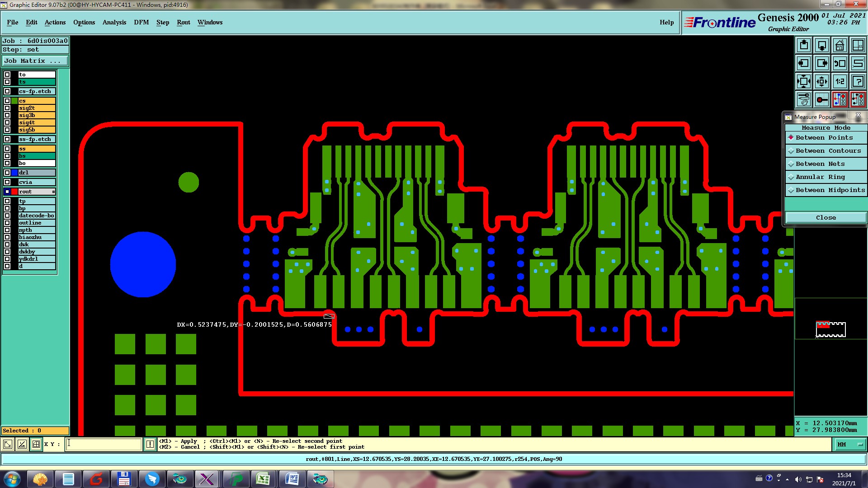
Task: Click the previous view undo icon
Action: coord(840,63)
